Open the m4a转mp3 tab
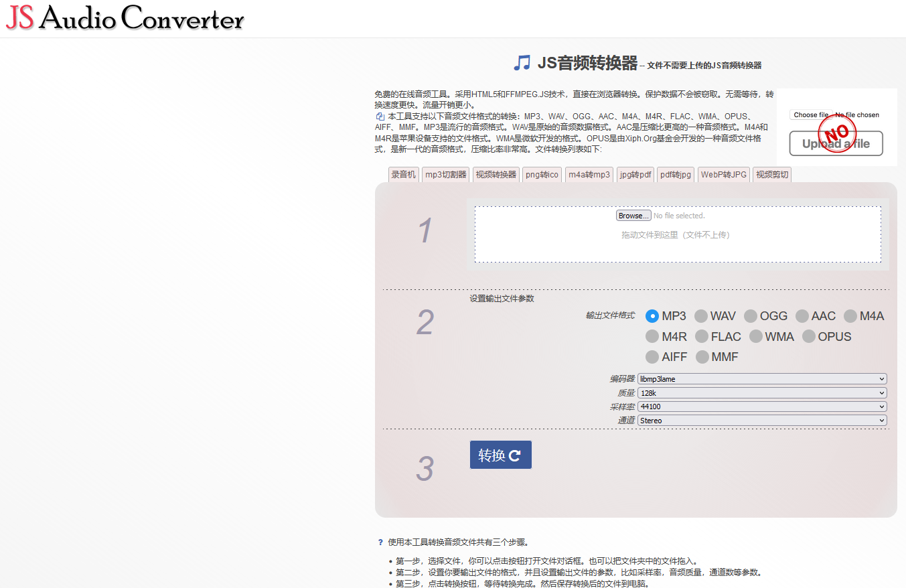The height and width of the screenshot is (588, 906). point(589,175)
